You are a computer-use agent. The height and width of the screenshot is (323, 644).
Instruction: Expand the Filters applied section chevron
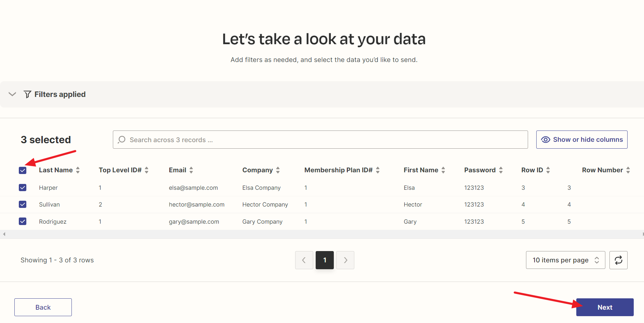(x=12, y=94)
